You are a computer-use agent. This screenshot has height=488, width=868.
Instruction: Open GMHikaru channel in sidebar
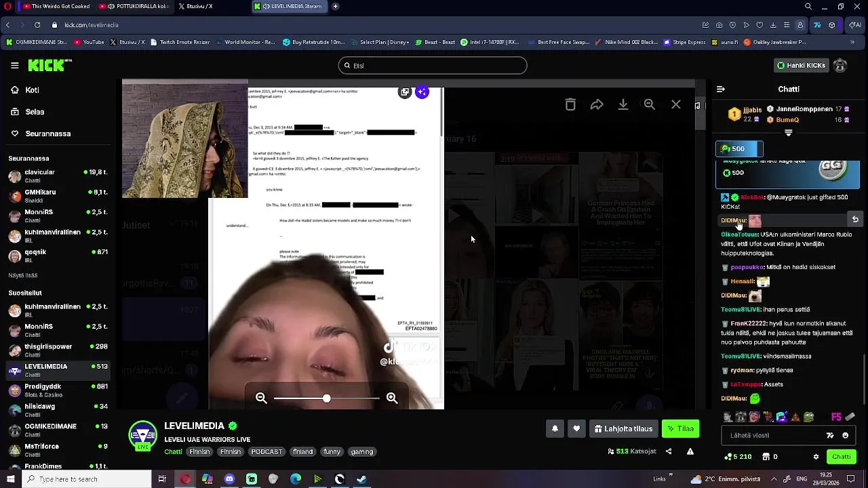[x=58, y=197]
